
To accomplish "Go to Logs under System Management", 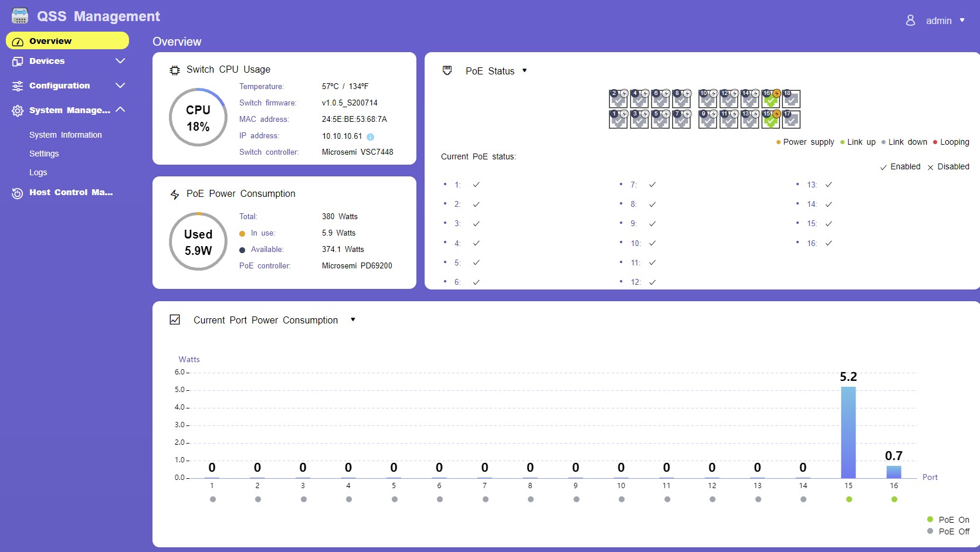I will click(38, 172).
